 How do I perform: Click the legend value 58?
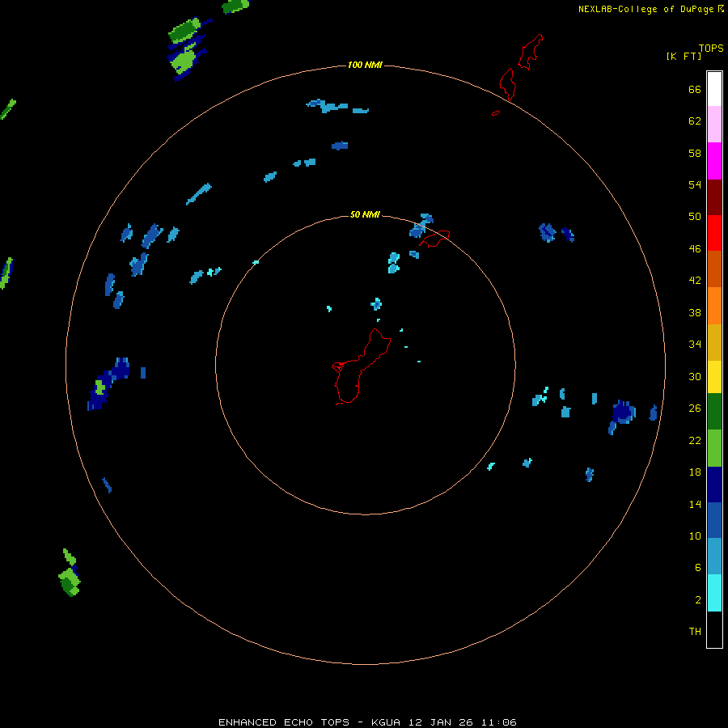[695, 153]
